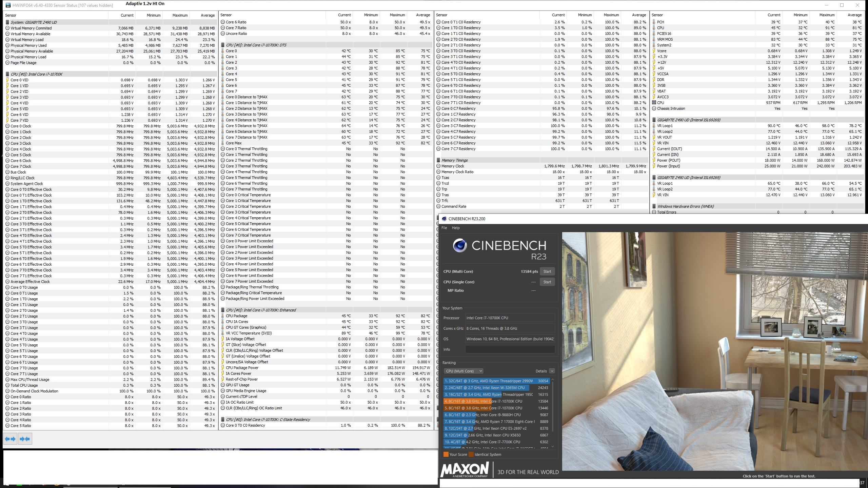Viewport: 868px width, 488px height.
Task: Expand the Details dropdown in Cinebench ranking
Action: pos(552,371)
